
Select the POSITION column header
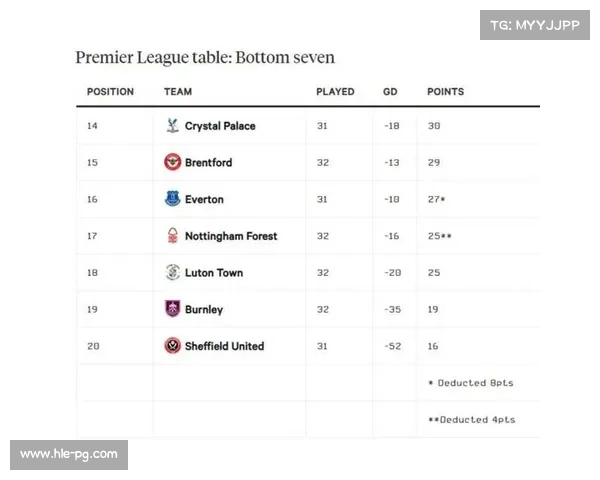(110, 92)
